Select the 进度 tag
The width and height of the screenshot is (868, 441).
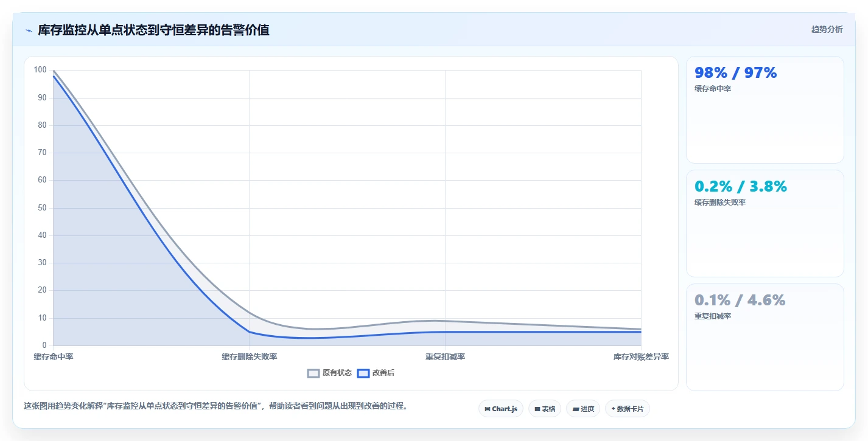coord(583,409)
